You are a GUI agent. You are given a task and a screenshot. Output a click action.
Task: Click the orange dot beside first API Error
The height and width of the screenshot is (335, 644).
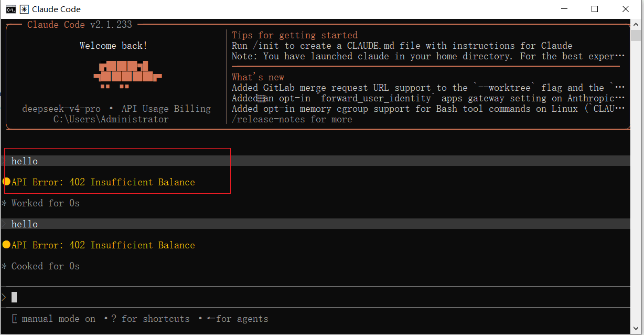tap(6, 182)
